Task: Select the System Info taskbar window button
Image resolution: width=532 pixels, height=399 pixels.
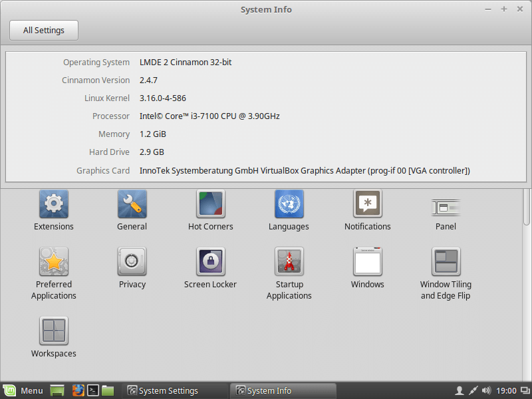Action: point(284,390)
